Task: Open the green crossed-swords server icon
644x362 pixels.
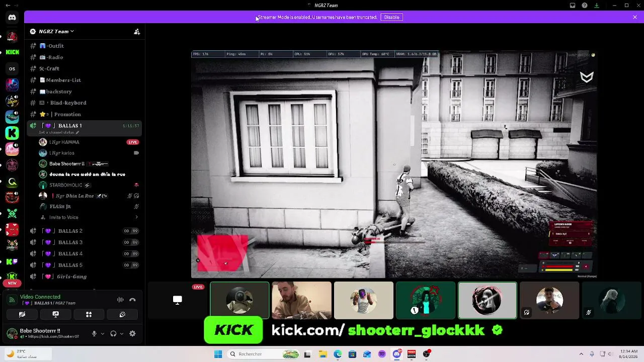Action: click(12, 214)
